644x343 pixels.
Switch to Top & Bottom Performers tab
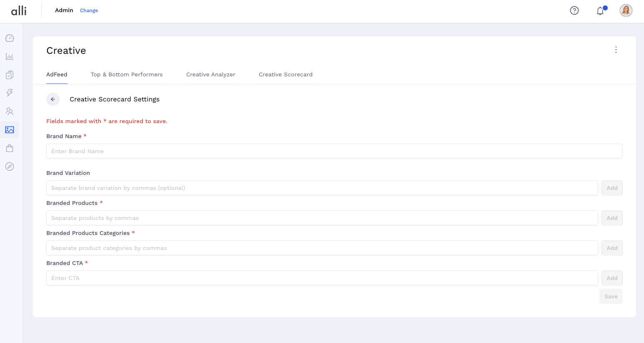[127, 75]
